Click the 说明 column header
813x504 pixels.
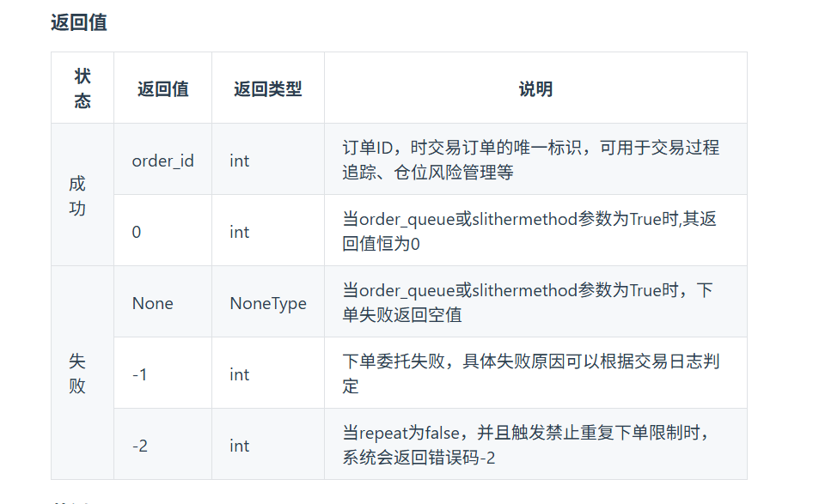pyautogui.click(x=535, y=89)
